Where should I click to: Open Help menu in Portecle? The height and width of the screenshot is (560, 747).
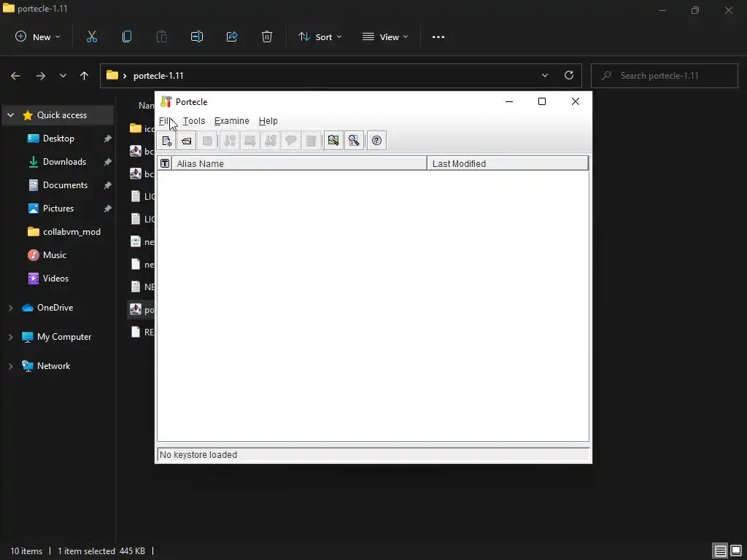point(268,121)
